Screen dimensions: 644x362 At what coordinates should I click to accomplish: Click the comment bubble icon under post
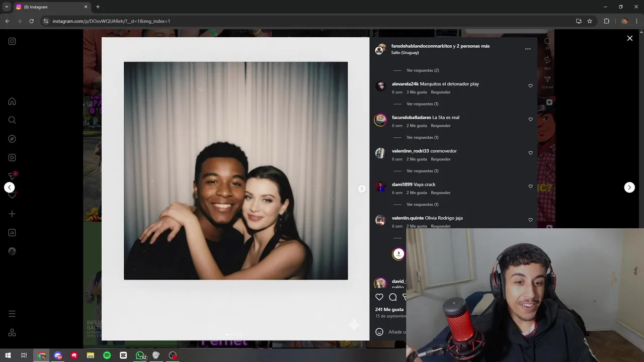(x=393, y=297)
